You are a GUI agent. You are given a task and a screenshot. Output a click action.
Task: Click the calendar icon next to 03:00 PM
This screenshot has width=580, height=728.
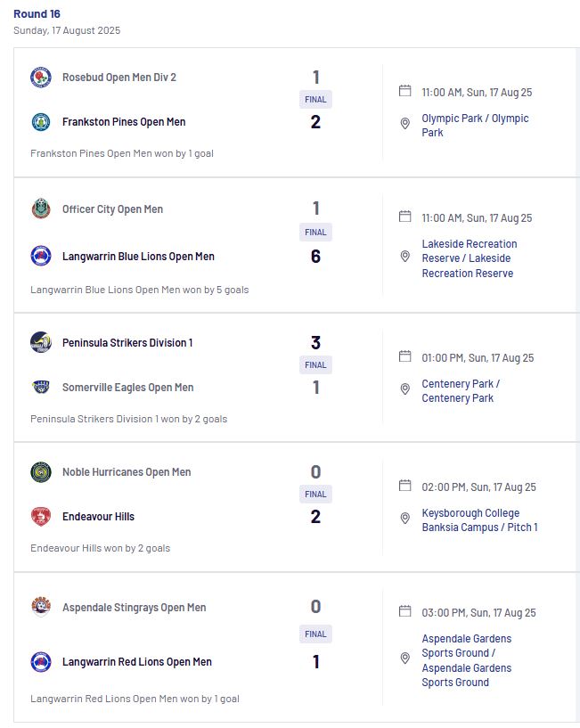(x=405, y=611)
